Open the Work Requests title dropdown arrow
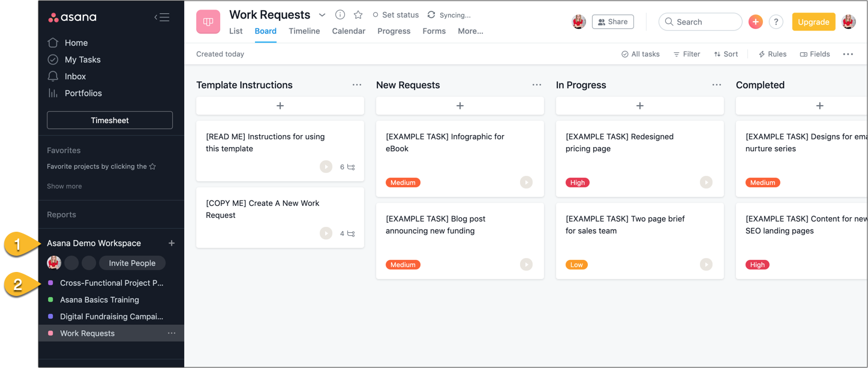This screenshot has width=868, height=368. (322, 15)
